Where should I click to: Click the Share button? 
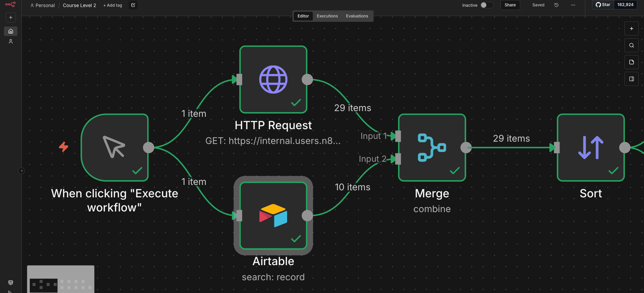(510, 5)
